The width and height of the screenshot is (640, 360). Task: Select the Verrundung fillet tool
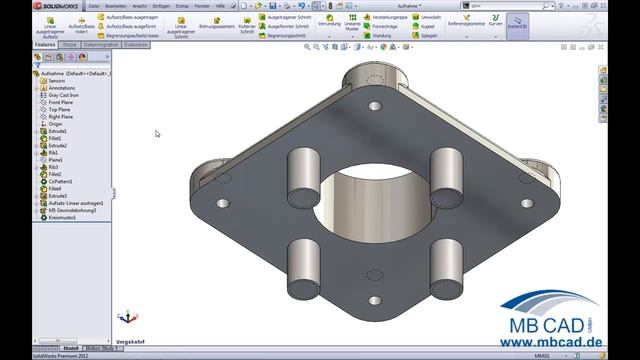(329, 20)
